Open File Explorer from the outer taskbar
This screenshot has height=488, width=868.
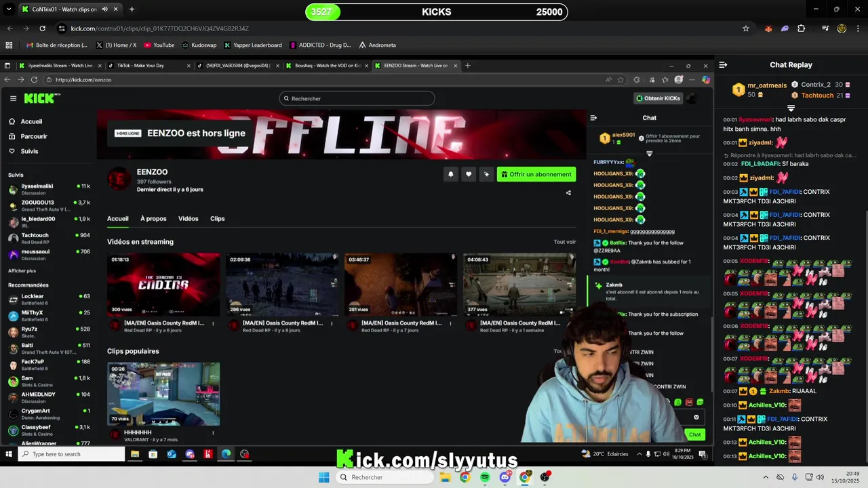coord(445,477)
